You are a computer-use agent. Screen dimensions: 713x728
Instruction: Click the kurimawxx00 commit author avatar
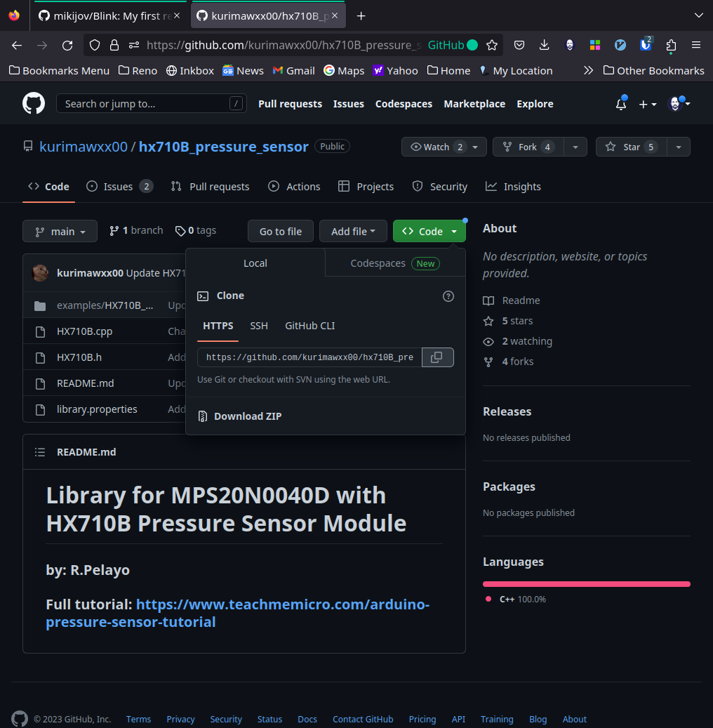click(x=40, y=273)
